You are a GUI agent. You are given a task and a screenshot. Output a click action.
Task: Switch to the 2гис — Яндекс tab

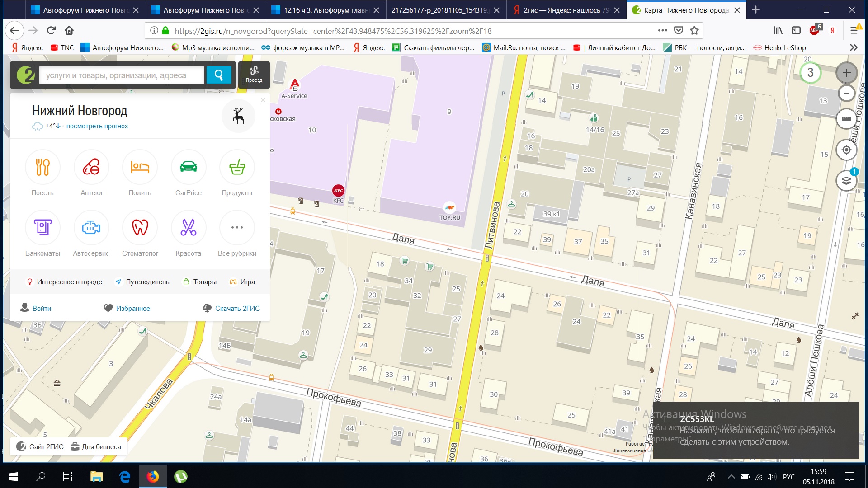point(566,10)
